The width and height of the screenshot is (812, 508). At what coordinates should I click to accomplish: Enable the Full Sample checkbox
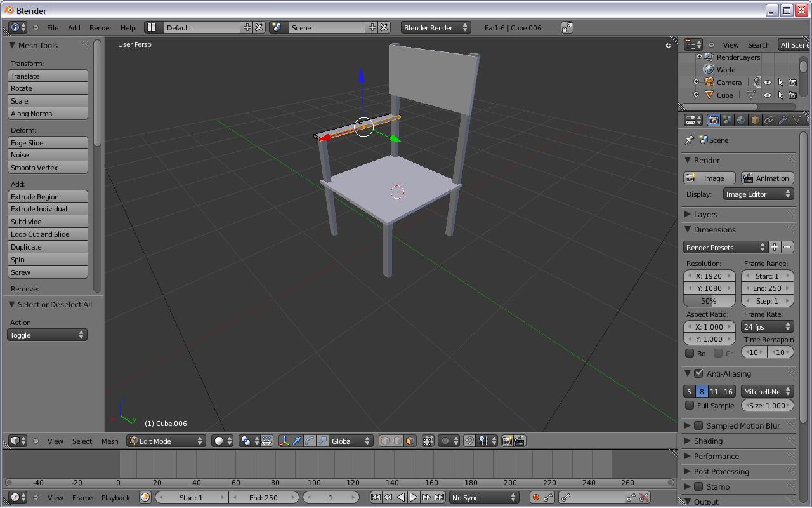(x=690, y=405)
